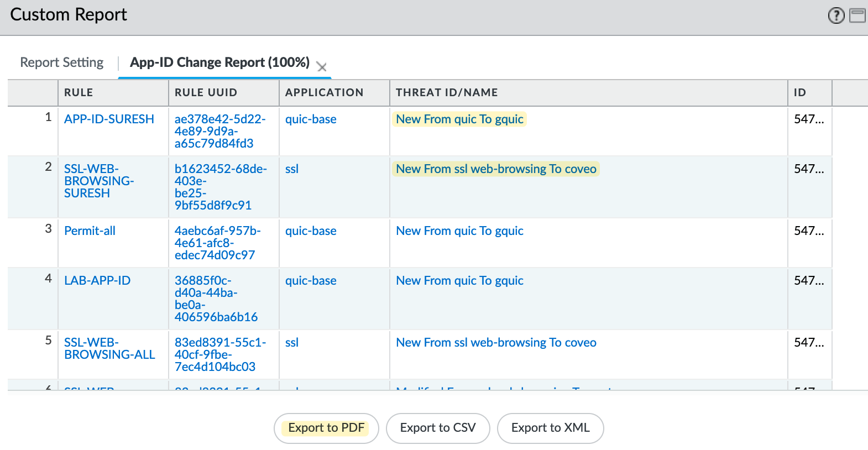
Task: Click UUID b1623452-68de-403e-be25-9bf55d8f9c91
Action: [x=221, y=187]
